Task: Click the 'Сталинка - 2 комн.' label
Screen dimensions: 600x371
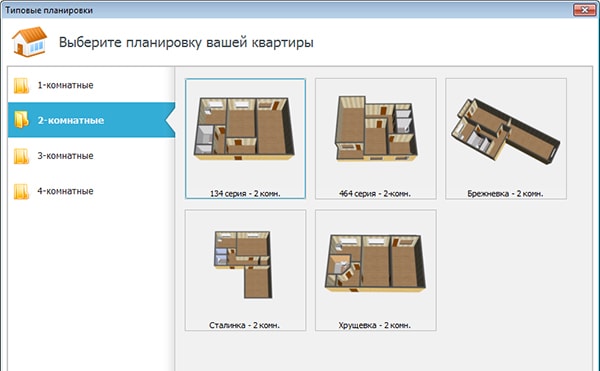Action: [x=245, y=325]
